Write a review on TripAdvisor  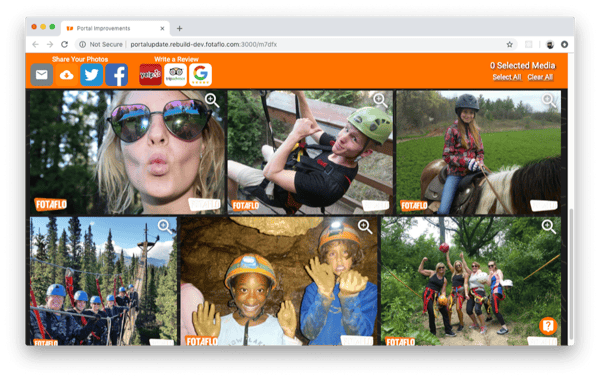[x=176, y=75]
